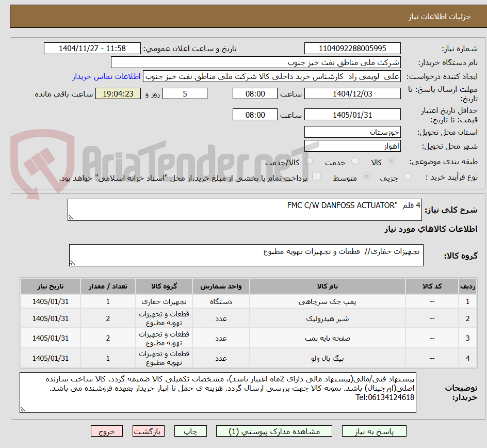Click the تجهیزات حفاری group cell
The height and width of the screenshot is (448, 487).
click(164, 301)
